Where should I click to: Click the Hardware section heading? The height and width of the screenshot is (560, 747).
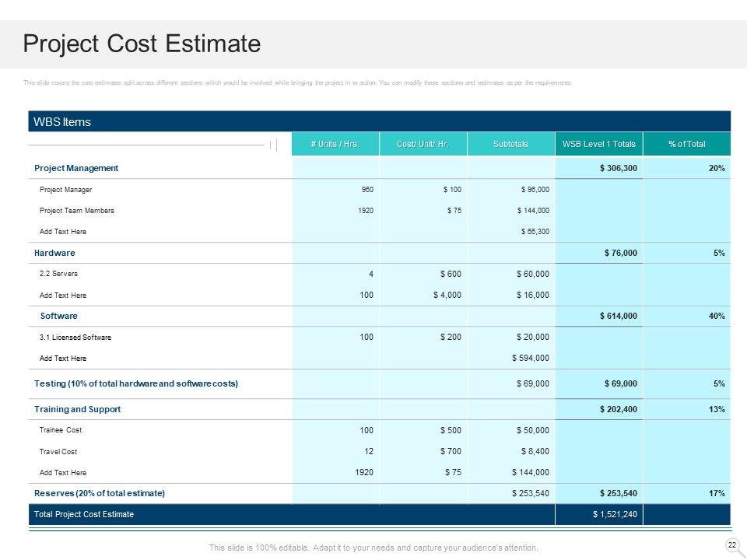[54, 253]
